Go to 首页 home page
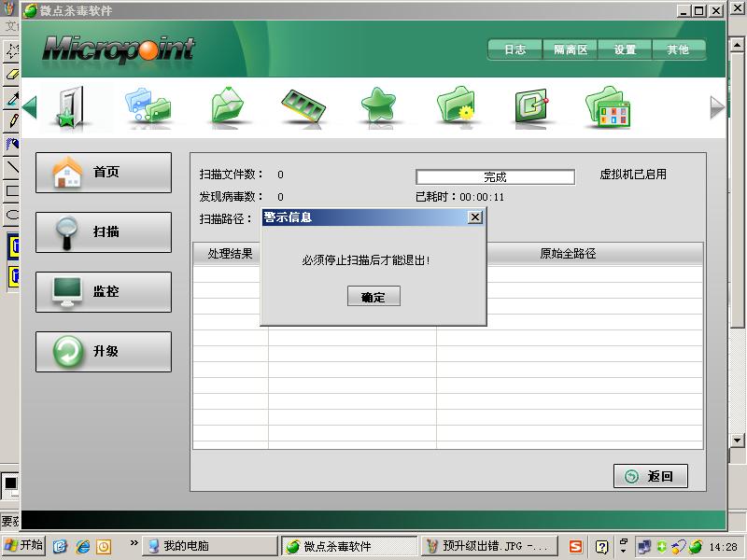The image size is (747, 560). pyautogui.click(x=104, y=173)
